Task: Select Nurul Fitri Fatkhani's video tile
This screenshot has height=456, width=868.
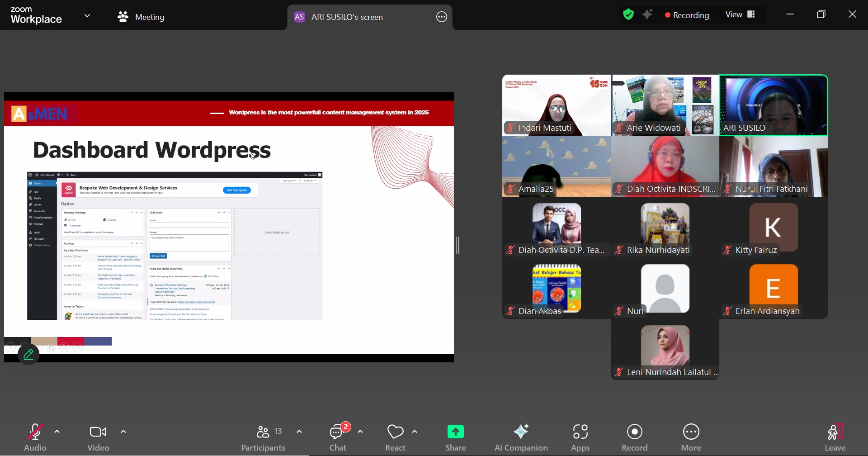Action: [x=774, y=166]
